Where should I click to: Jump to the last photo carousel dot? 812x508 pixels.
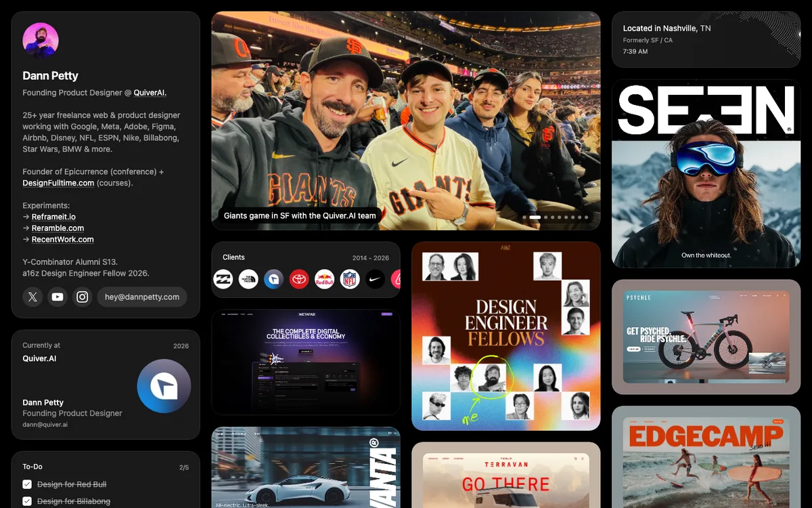[586, 217]
